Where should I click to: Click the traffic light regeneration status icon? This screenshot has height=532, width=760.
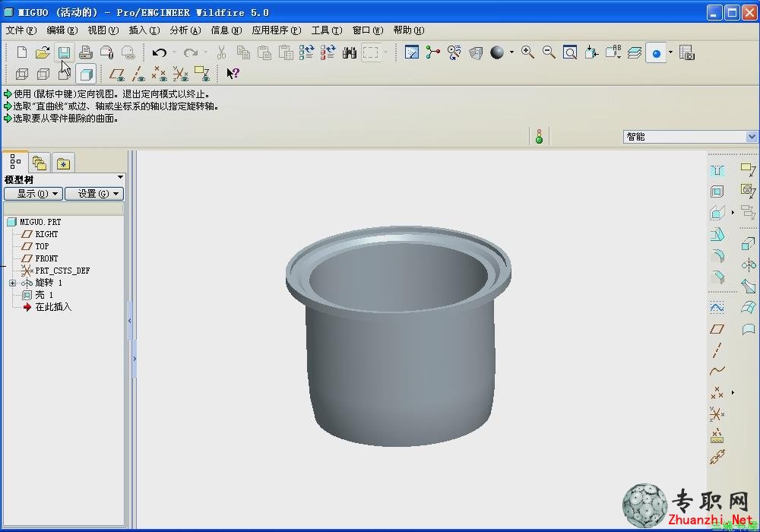tap(539, 137)
